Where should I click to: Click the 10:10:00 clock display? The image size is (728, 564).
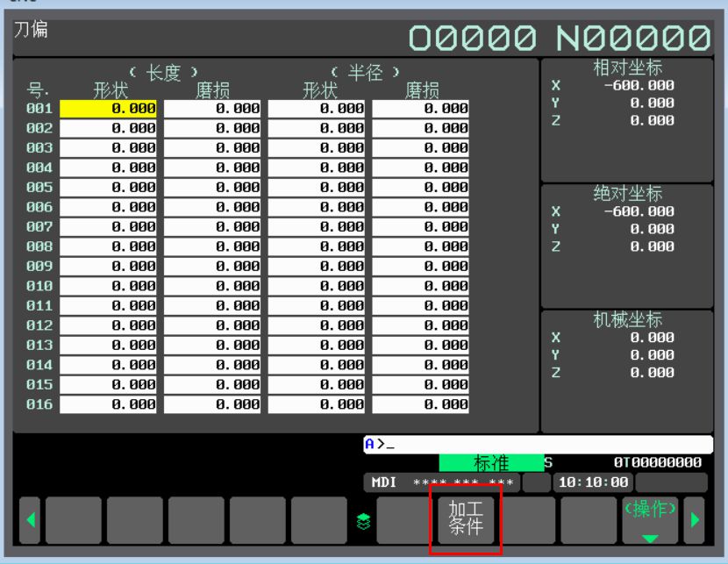pyautogui.click(x=593, y=482)
